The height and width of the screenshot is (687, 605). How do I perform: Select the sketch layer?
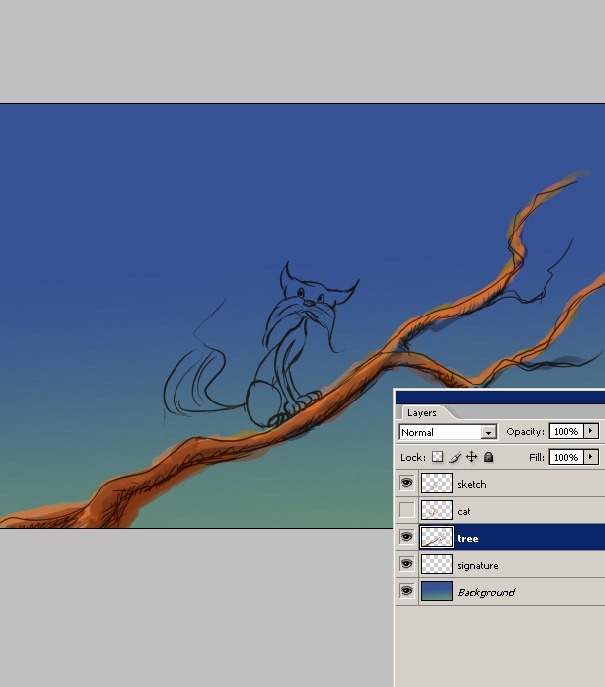click(x=472, y=484)
